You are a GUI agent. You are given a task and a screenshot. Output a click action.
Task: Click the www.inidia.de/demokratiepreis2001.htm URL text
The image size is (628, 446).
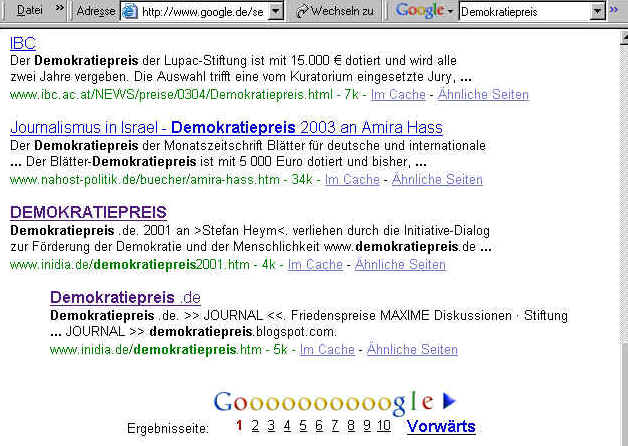click(130, 265)
